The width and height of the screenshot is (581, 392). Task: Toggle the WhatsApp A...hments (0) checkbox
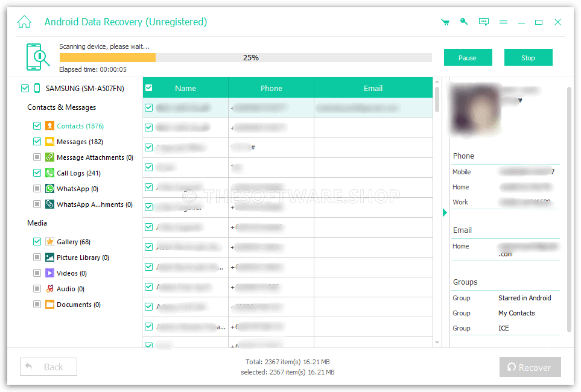click(x=37, y=204)
